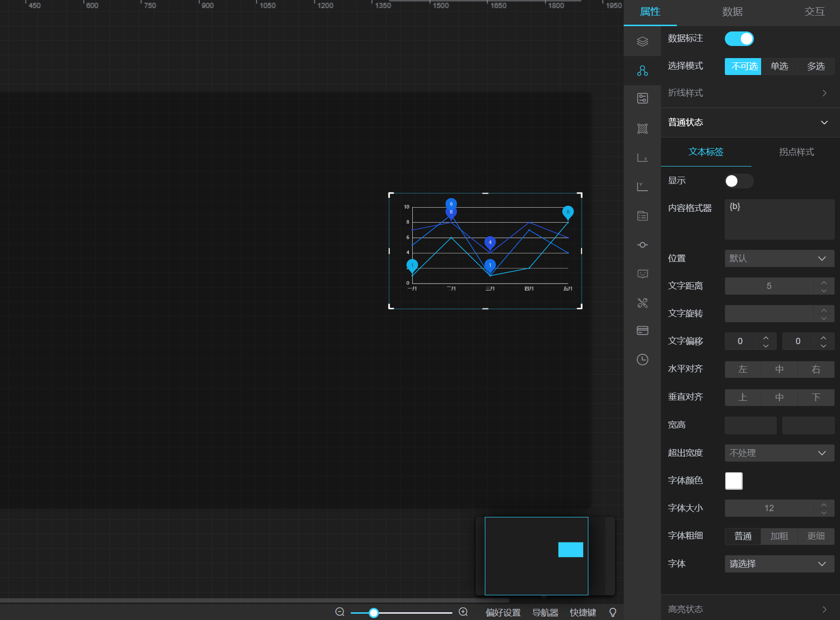Viewport: 840px width, 620px height.
Task: Decrease 字体大小 with down arrow
Action: point(824,513)
